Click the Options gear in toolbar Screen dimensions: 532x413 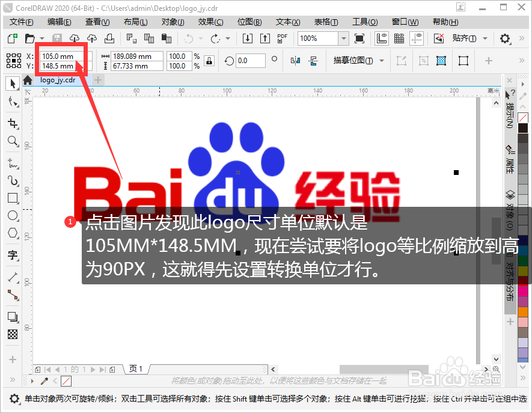505,38
